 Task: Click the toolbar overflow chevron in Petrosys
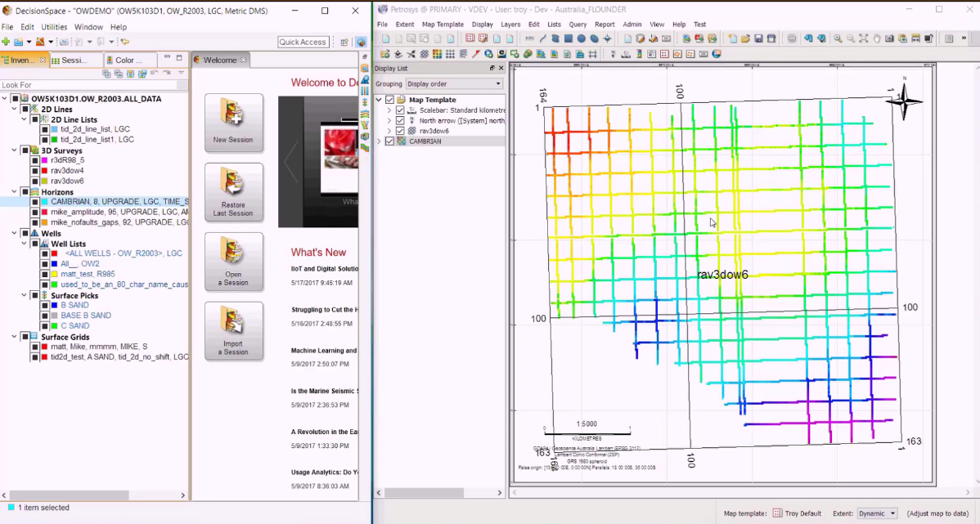[964, 38]
